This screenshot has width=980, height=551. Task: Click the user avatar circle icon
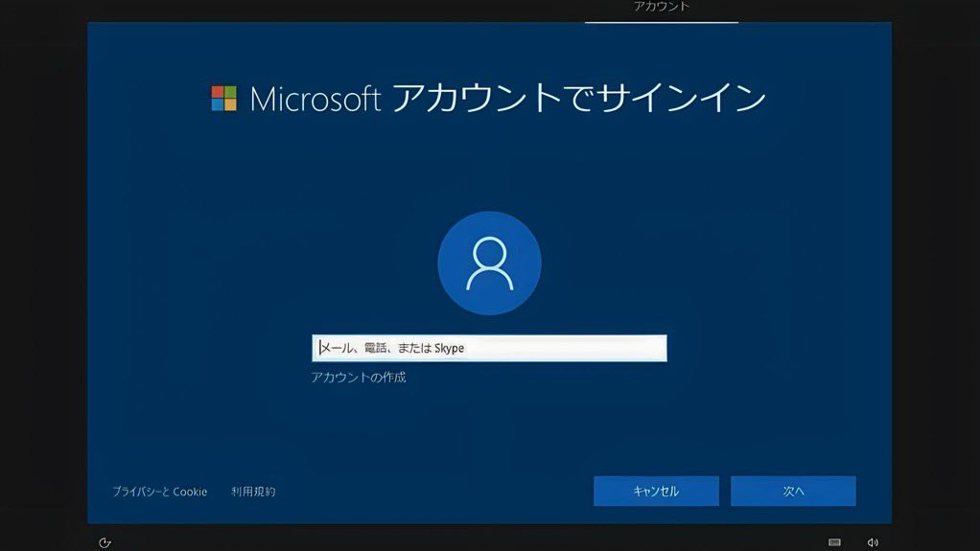tap(489, 263)
